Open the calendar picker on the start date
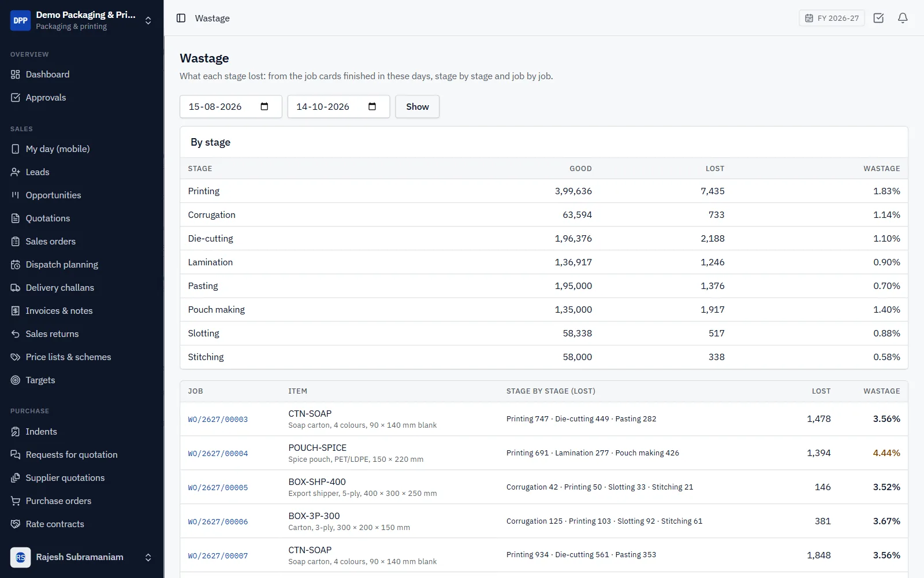 (x=264, y=106)
